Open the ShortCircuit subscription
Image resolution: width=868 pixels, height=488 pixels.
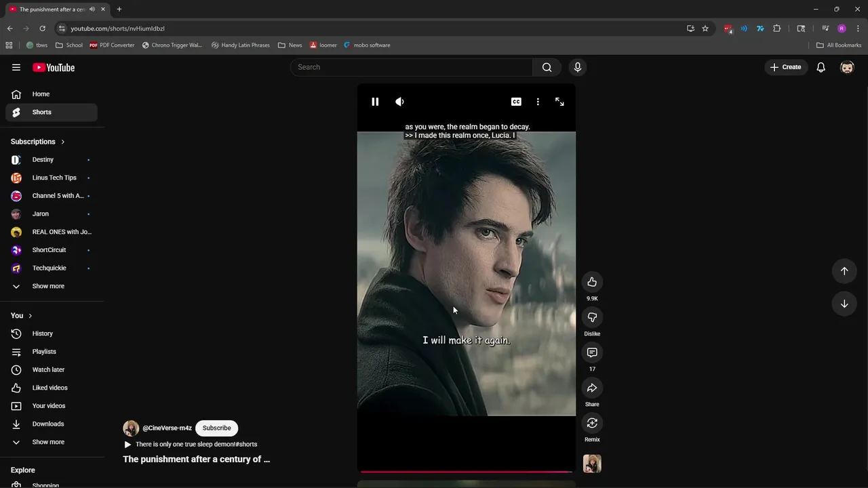(52, 250)
